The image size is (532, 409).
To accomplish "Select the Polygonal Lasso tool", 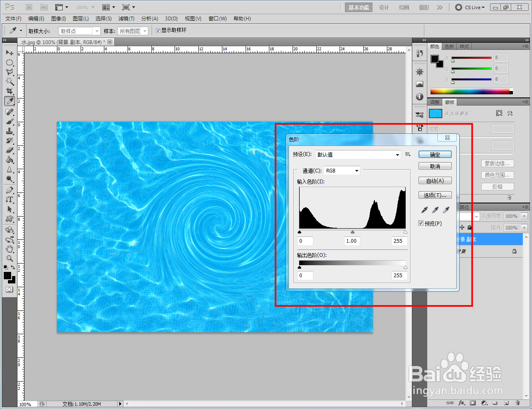I will point(10,72).
